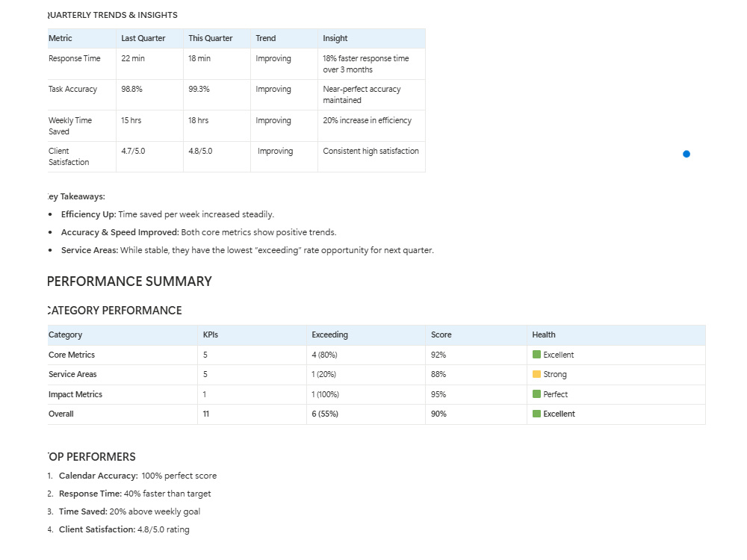Select '20% increase in efficiency' insight

[x=367, y=120]
